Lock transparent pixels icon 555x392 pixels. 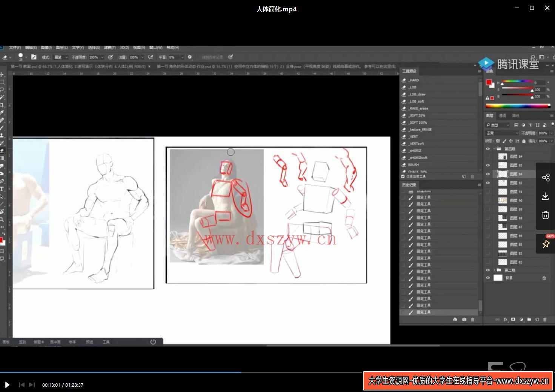click(498, 141)
